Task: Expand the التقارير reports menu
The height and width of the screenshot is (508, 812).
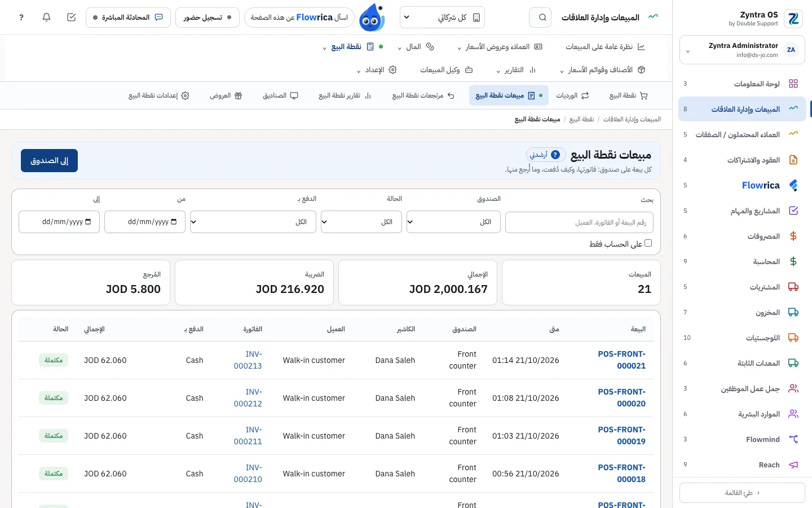Action: tap(516, 70)
